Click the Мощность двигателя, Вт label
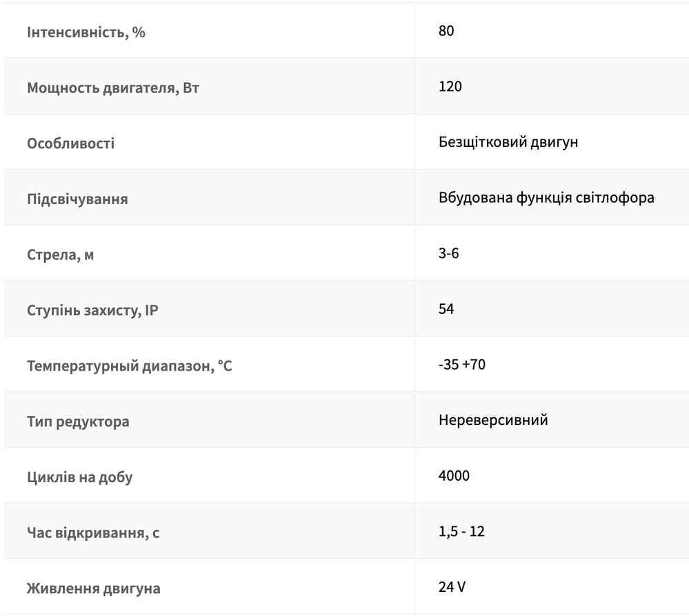This screenshot has width=689, height=616. pos(113,88)
